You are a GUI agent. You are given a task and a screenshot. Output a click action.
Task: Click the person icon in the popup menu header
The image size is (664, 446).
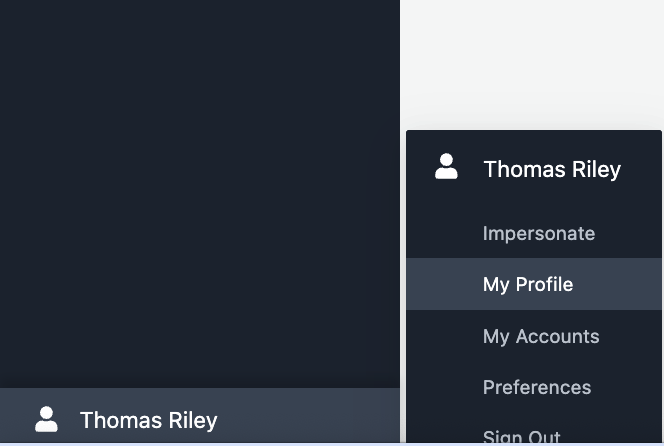[x=446, y=168]
